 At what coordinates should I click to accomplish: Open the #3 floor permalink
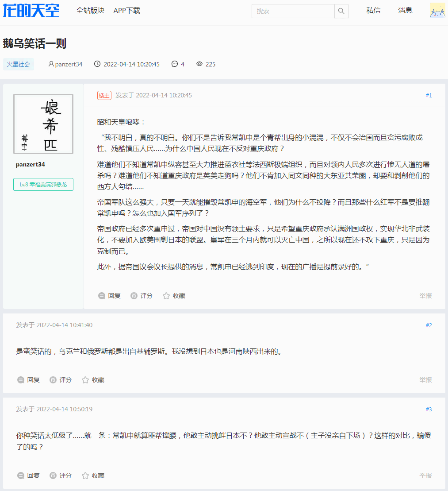[429, 409]
